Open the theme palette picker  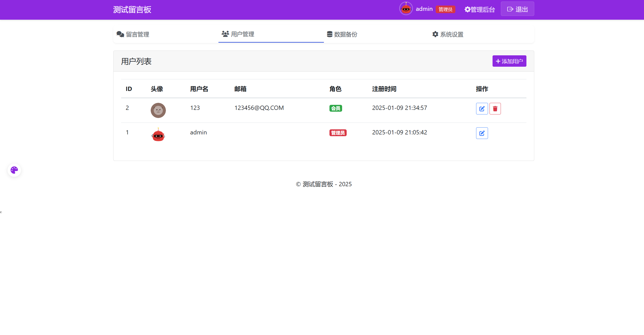(x=14, y=170)
